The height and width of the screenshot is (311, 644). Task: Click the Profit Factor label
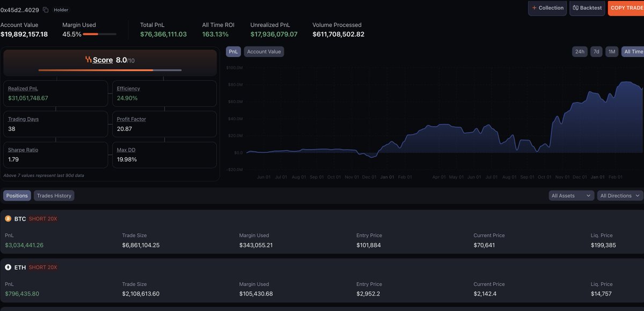pyautogui.click(x=131, y=119)
